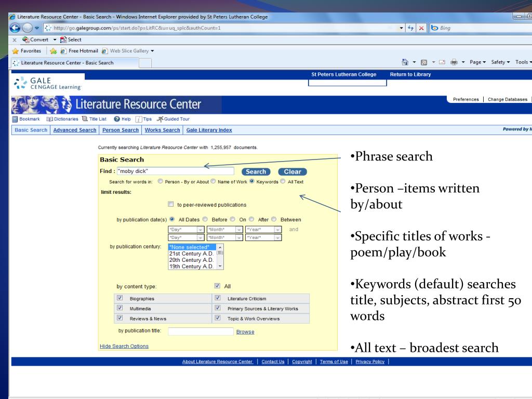Open the second Day dropdown
The image size is (532, 399).
point(187,237)
